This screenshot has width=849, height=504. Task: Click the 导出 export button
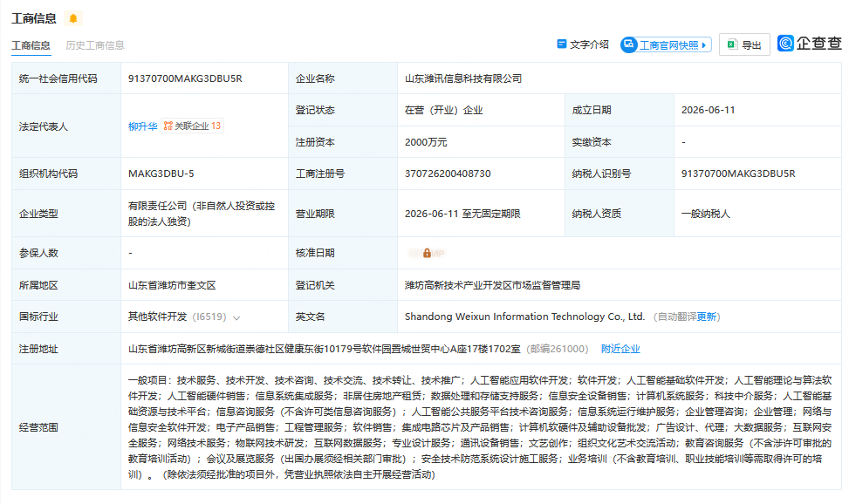coord(744,44)
